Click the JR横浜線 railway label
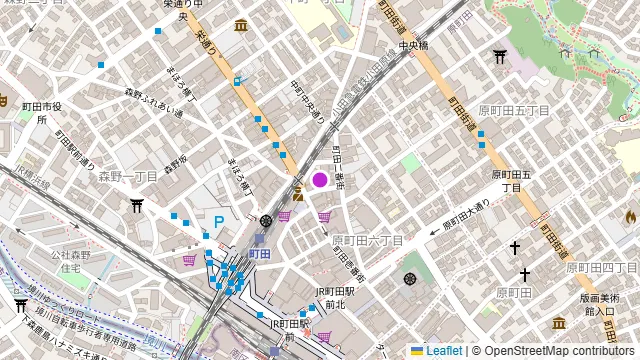The image size is (640, 360). click(x=32, y=177)
